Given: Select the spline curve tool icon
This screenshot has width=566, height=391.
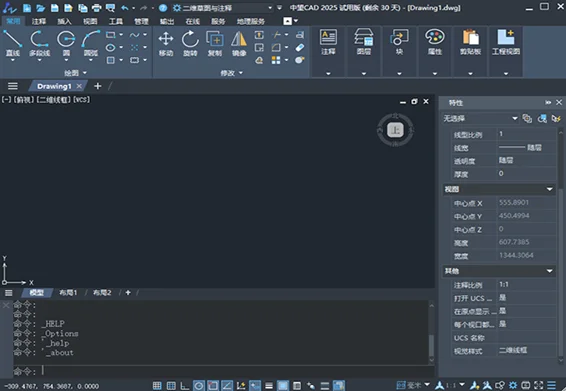Looking at the screenshot, I should click(x=134, y=35).
